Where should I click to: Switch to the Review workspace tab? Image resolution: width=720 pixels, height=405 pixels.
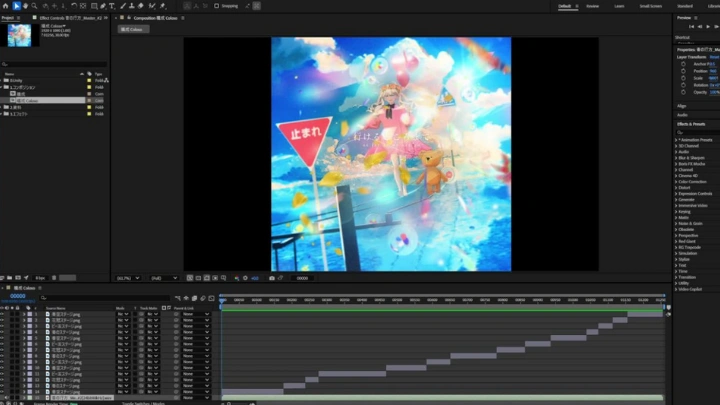click(592, 6)
